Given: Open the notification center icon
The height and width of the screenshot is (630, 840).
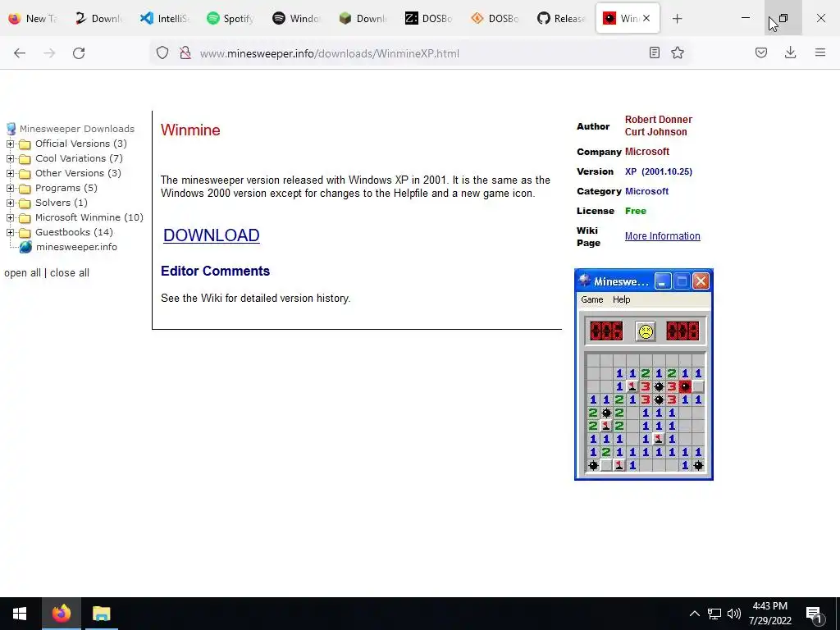Looking at the screenshot, I should click(x=815, y=615).
